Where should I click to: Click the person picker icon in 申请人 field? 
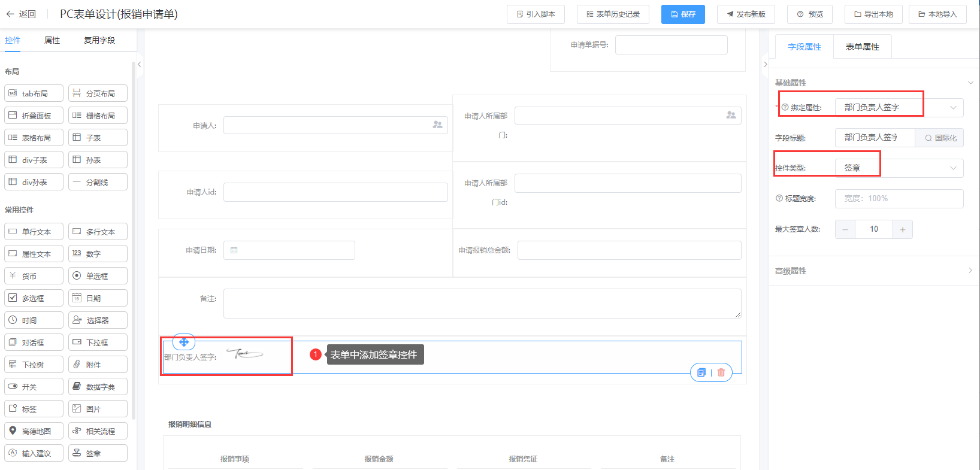pyautogui.click(x=437, y=125)
